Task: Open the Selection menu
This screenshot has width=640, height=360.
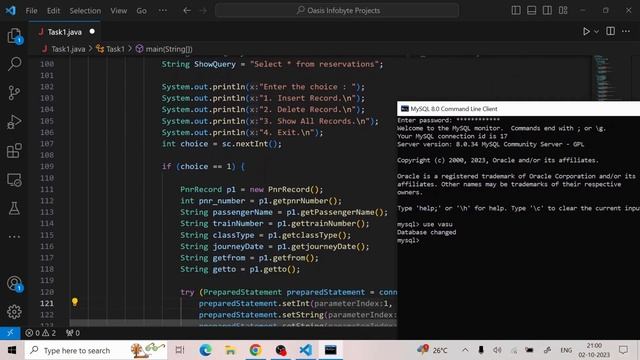Action: tap(85, 11)
